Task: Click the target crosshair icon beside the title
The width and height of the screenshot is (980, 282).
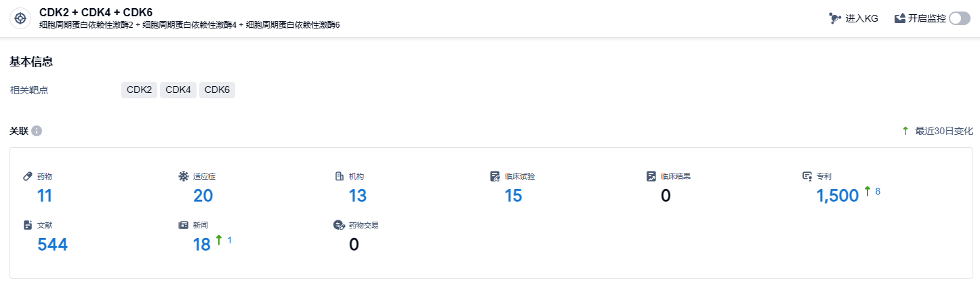Action: tap(20, 18)
